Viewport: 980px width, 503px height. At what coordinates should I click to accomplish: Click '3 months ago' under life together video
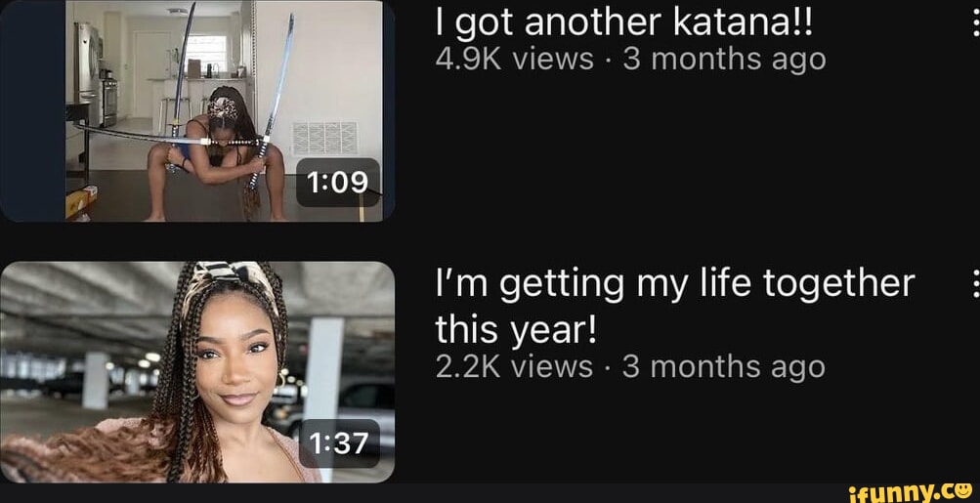click(x=724, y=367)
